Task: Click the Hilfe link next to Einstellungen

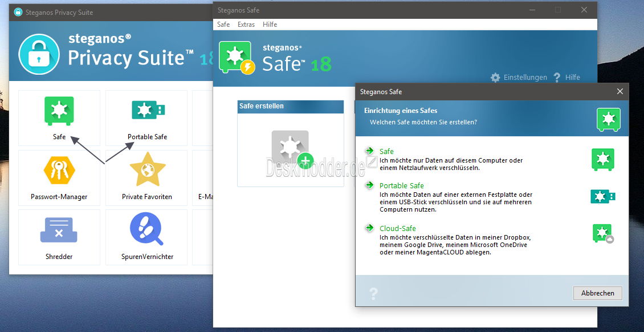Action: (573, 77)
